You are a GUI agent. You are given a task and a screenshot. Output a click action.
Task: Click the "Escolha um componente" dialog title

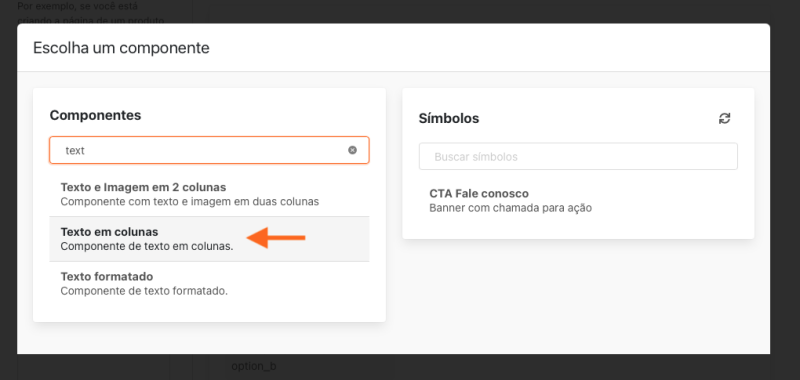121,48
